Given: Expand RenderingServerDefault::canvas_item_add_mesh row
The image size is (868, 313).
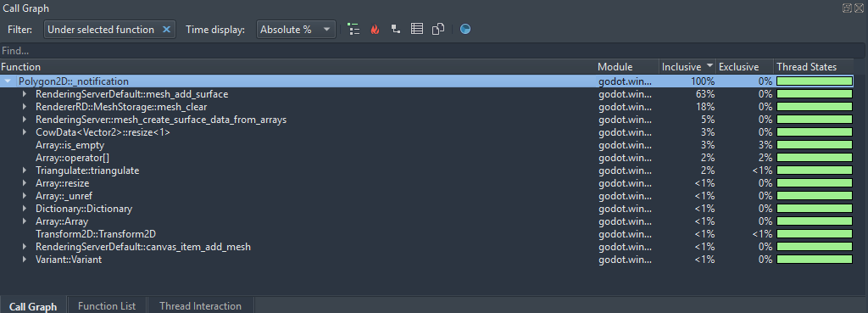Looking at the screenshot, I should coord(25,247).
